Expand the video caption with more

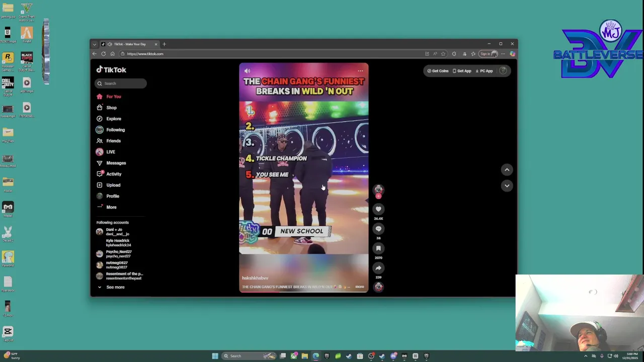click(359, 287)
